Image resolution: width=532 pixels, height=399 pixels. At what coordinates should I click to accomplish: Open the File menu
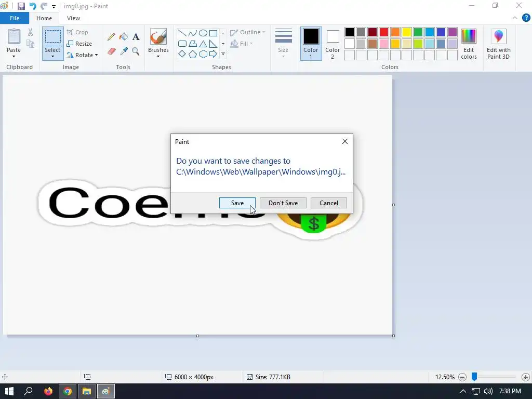point(15,18)
